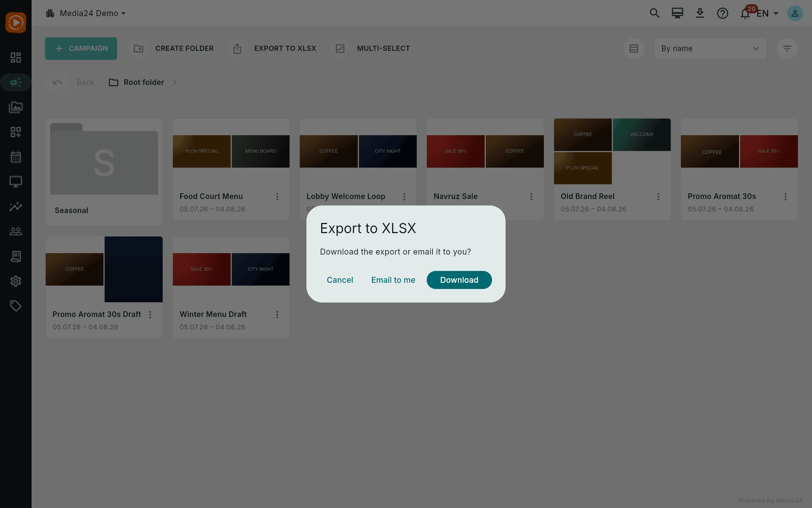Go to Root folder breadcrumb

(136, 82)
